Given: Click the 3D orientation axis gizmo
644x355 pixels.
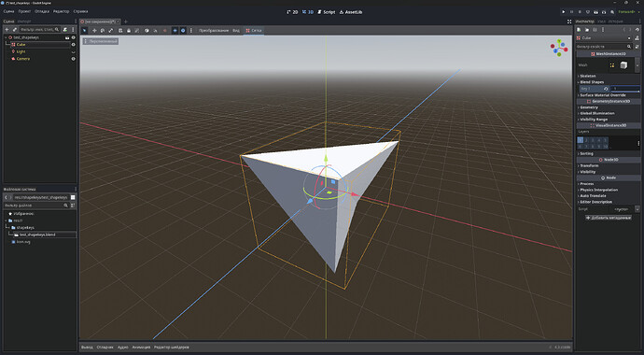Looking at the screenshot, I should (559, 48).
